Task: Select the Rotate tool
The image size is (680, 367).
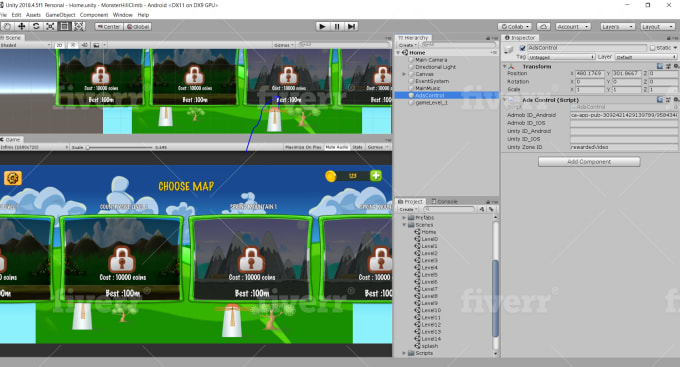Action: tap(36, 26)
